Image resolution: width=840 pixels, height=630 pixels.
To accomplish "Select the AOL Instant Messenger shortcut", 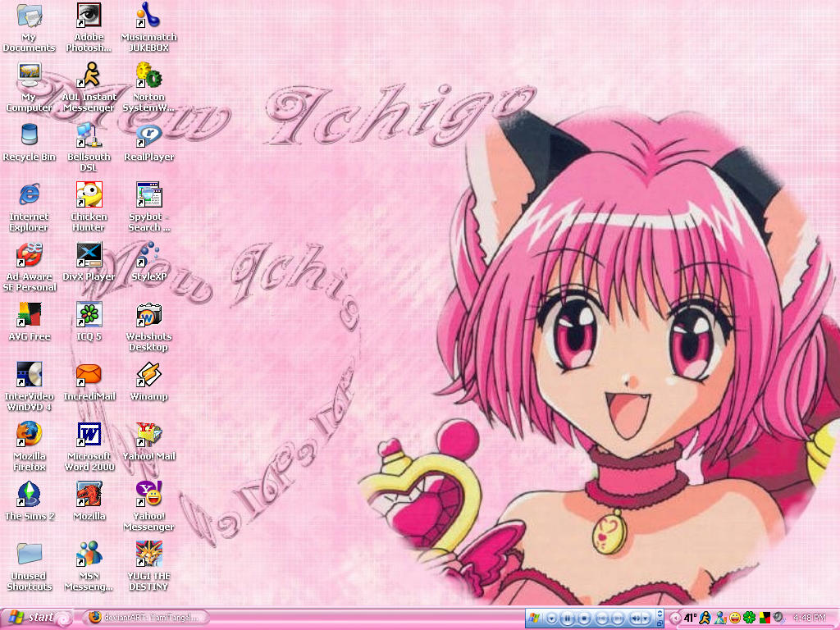I will point(89,87).
